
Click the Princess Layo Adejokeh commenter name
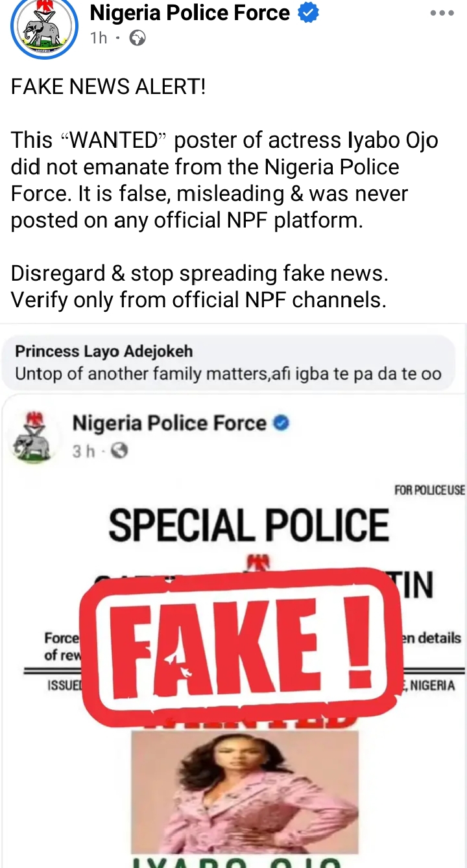[104, 351]
